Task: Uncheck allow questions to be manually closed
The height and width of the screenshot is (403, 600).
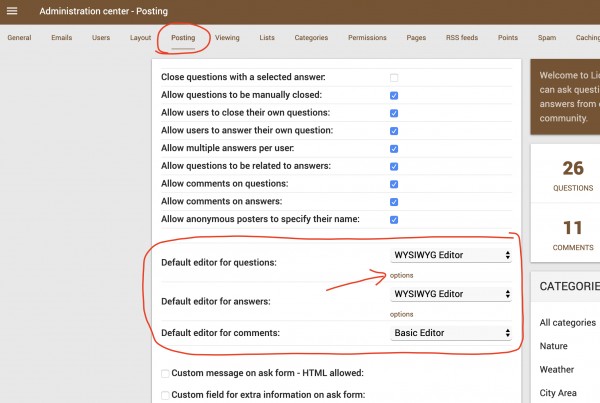Action: point(394,96)
